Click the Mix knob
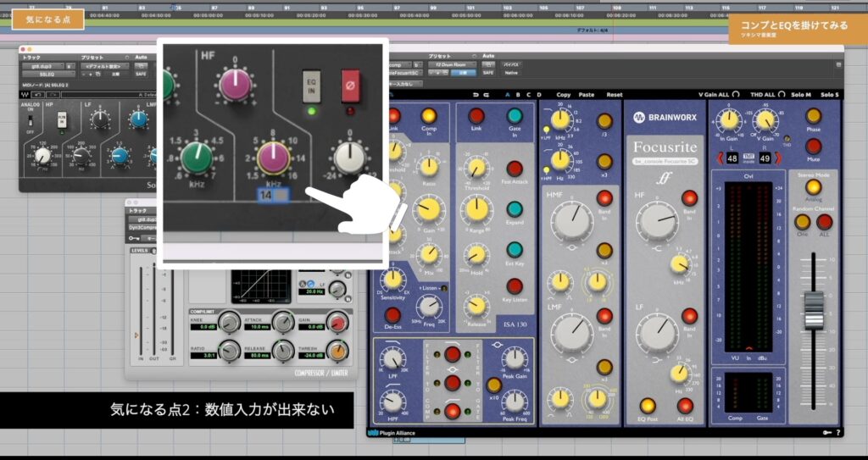The height and width of the screenshot is (460, 868). [429, 254]
